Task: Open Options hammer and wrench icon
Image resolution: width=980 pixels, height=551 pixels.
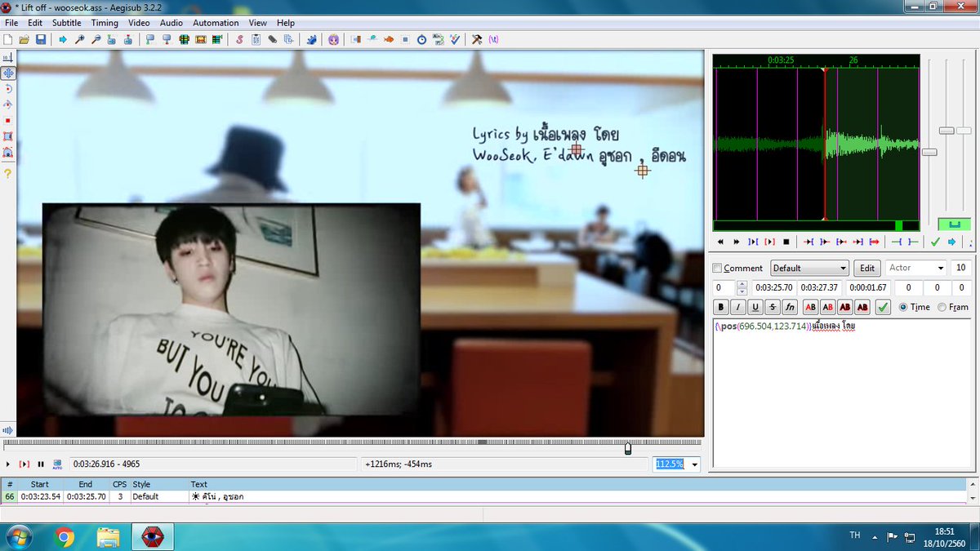Action: tap(478, 39)
